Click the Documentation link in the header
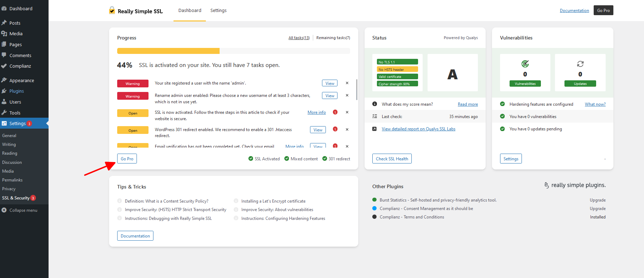 click(574, 11)
